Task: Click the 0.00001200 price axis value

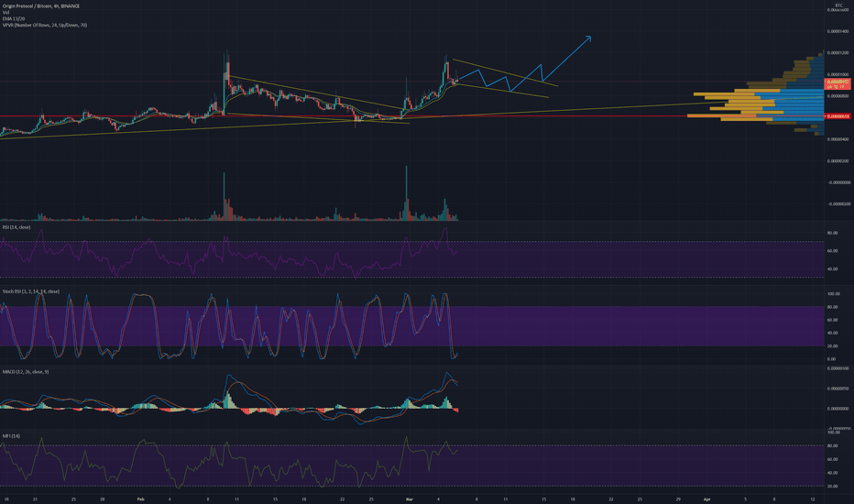Action: tap(838, 53)
